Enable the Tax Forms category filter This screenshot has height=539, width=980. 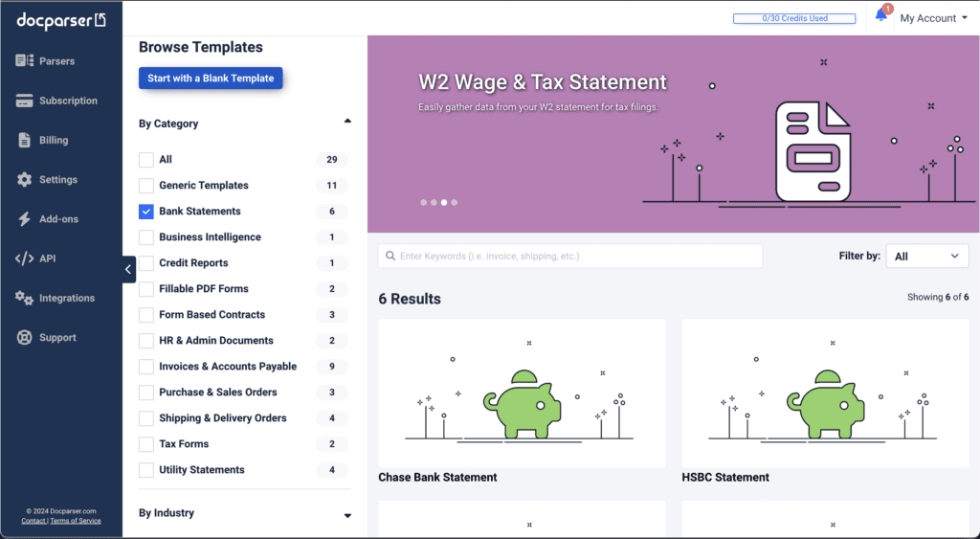coord(146,444)
